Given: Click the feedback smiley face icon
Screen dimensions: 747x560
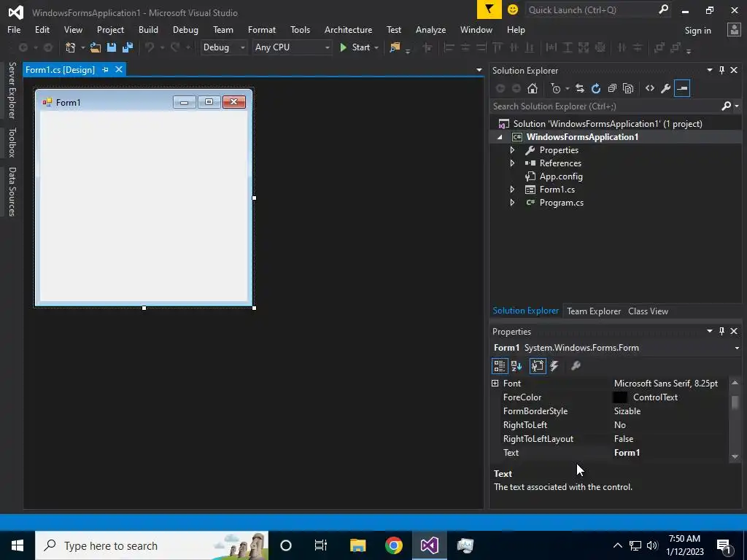Looking at the screenshot, I should click(x=513, y=9).
